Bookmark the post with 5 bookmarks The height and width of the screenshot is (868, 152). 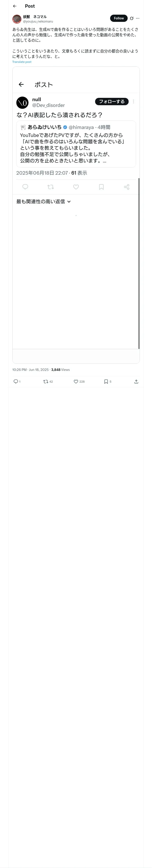(x=106, y=381)
